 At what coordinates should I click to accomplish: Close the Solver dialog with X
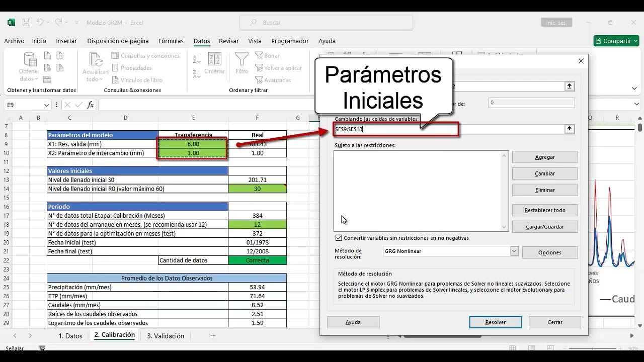pos(581,61)
